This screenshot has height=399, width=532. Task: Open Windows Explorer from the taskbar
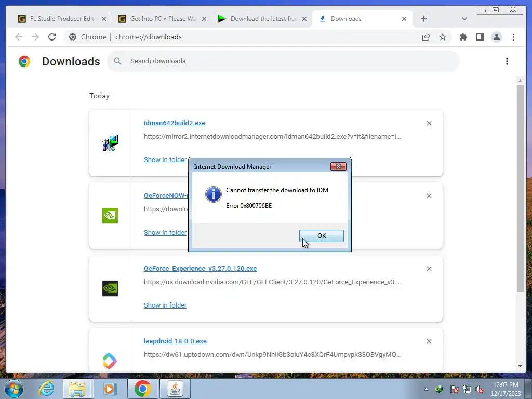(77, 389)
